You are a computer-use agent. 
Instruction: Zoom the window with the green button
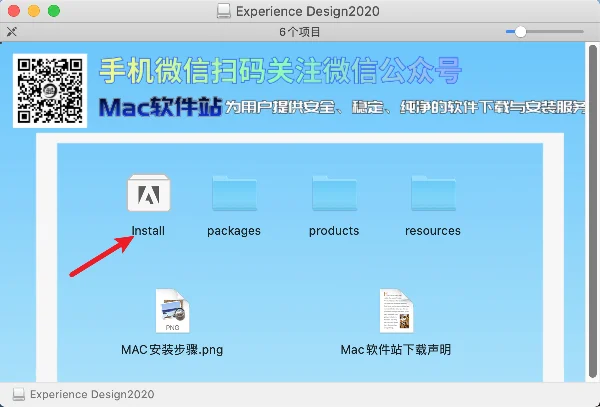point(54,11)
